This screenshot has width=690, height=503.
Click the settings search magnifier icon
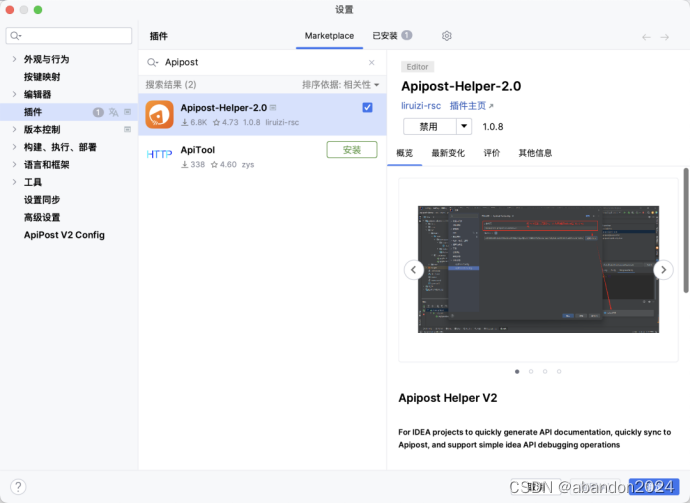15,36
